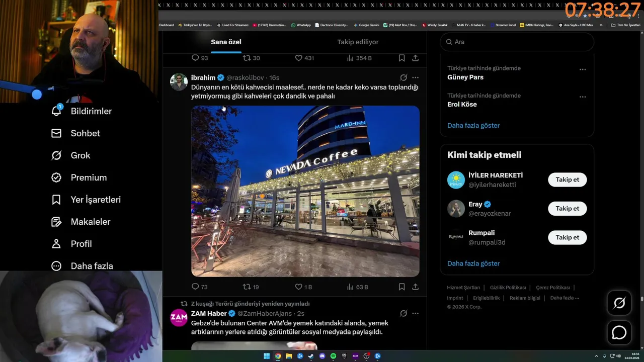
Task: Repost the top tweet with 30 reposts
Action: pyautogui.click(x=251, y=58)
